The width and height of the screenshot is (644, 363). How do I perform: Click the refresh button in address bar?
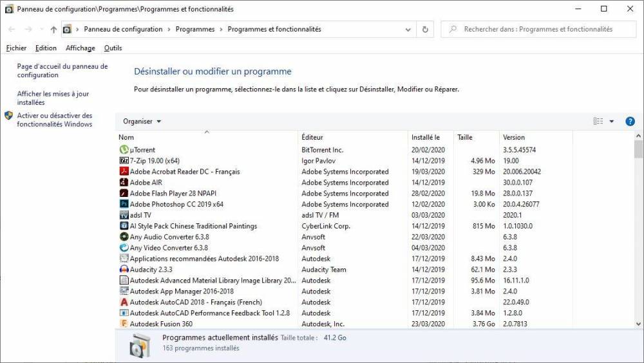coord(425,29)
